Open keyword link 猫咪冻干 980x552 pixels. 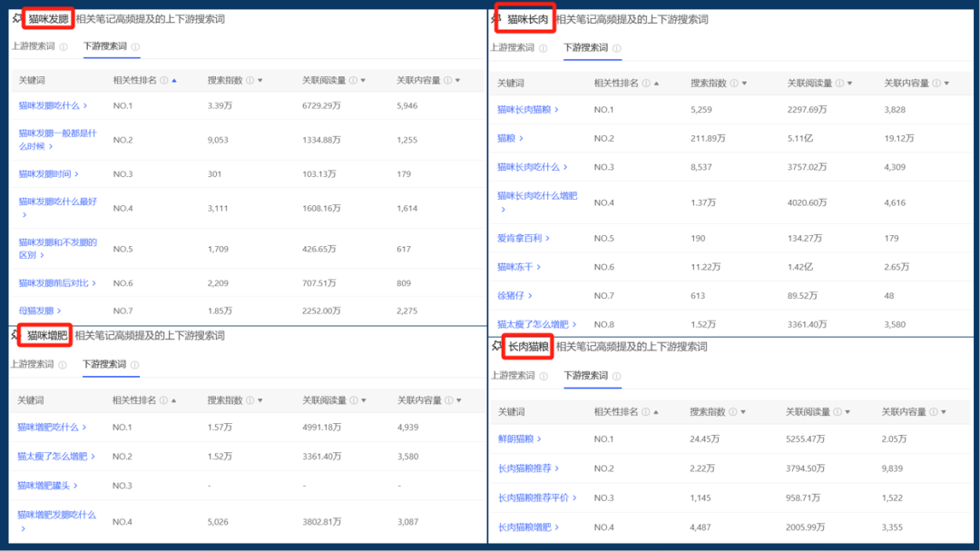pos(519,267)
